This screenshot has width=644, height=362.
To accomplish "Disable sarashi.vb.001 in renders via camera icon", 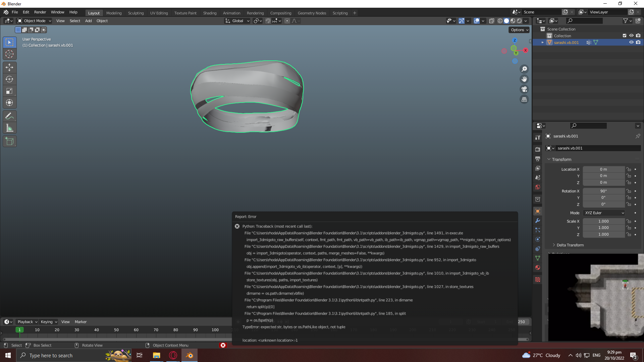I will coord(638,42).
